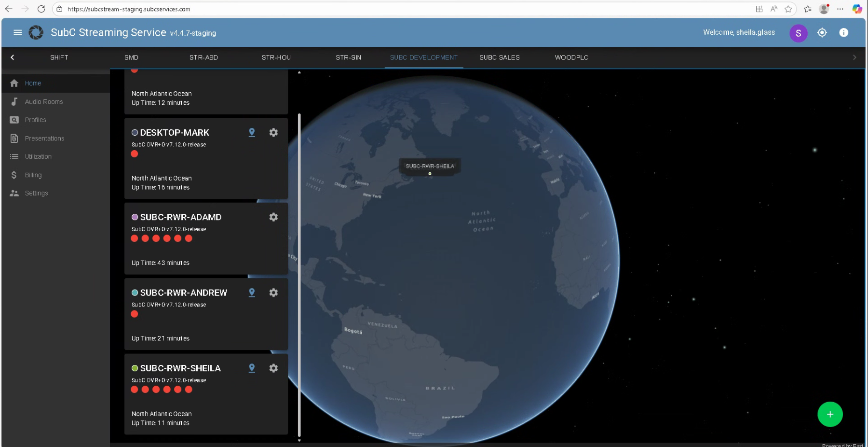Click first red channel indicator of SUBC-RWR-SHEILA
868x447 pixels.
tap(135, 390)
